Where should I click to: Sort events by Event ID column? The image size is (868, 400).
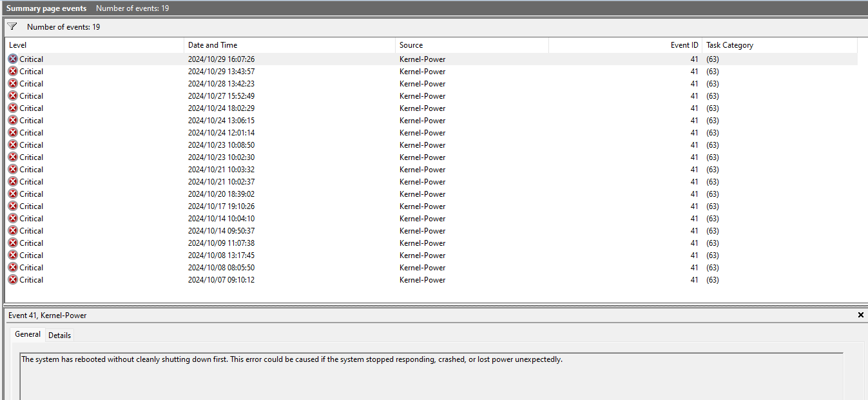[685, 45]
